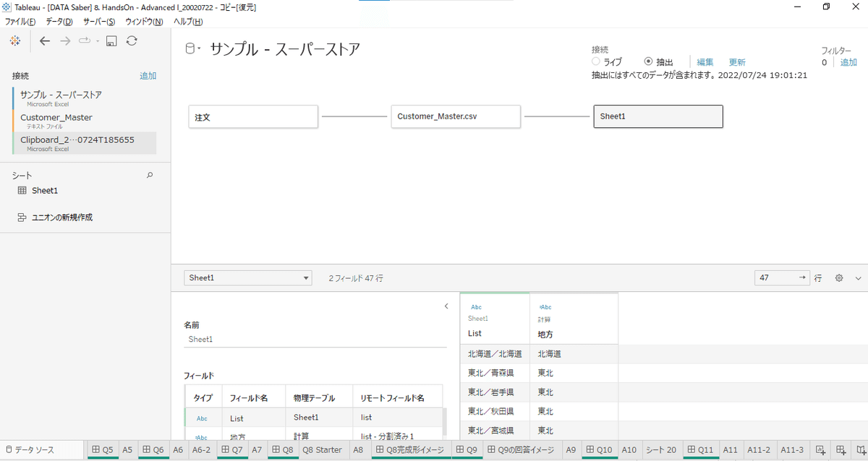The width and height of the screenshot is (868, 461).
Task: Switch to the Q5 sheet tab
Action: (103, 449)
